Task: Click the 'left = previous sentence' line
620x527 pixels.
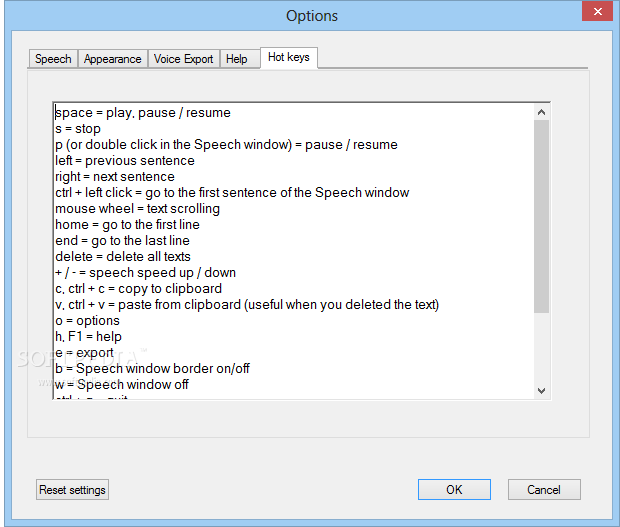Action: point(125,161)
